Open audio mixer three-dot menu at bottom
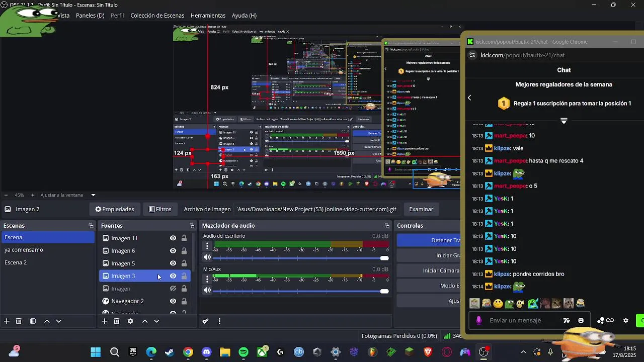 [x=219, y=321]
